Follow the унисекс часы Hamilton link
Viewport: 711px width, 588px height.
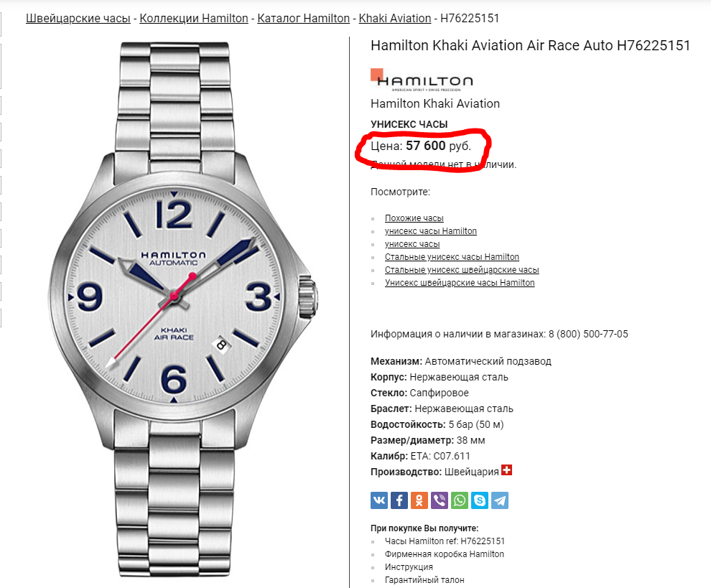click(x=431, y=230)
